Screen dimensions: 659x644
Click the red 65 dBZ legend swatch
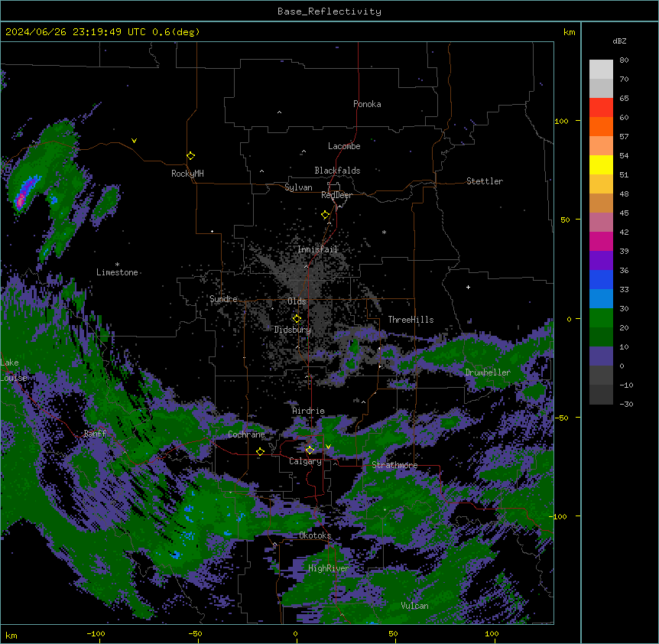(601, 107)
